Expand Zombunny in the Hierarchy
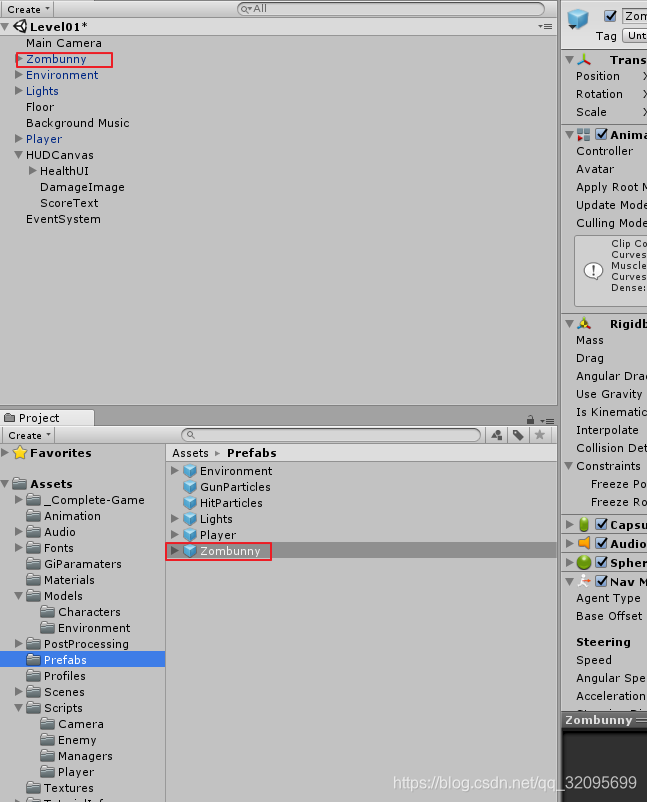Image resolution: width=647 pixels, height=802 pixels. (19, 59)
